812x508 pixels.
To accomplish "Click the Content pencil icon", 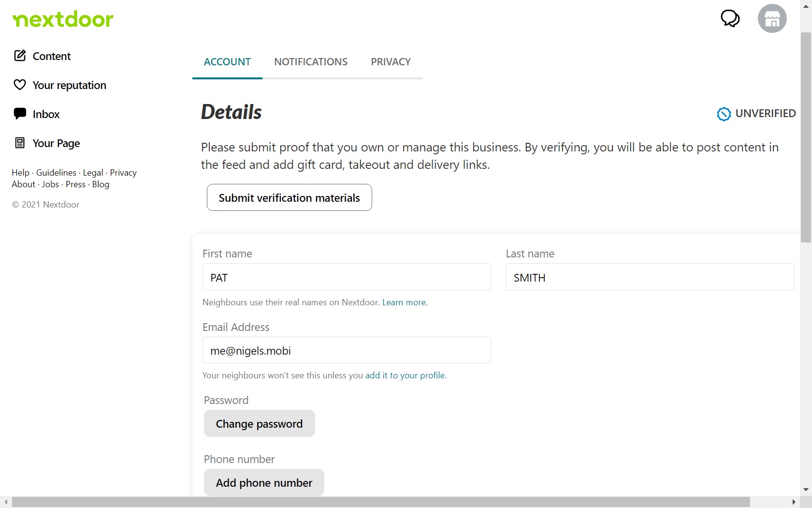I will point(20,56).
